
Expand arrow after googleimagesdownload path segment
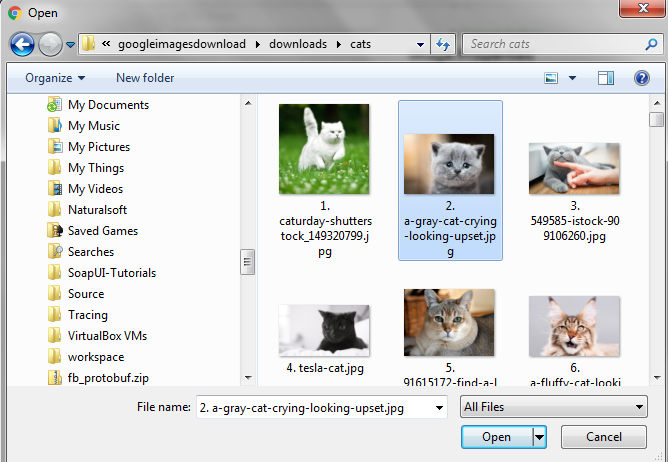[258, 44]
